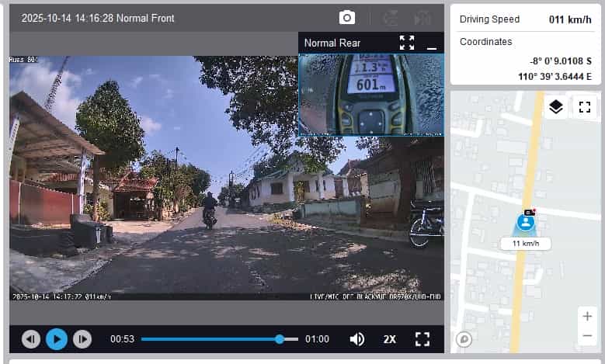
Task: Click the rear camera thumbnail preview
Action: coord(371,93)
